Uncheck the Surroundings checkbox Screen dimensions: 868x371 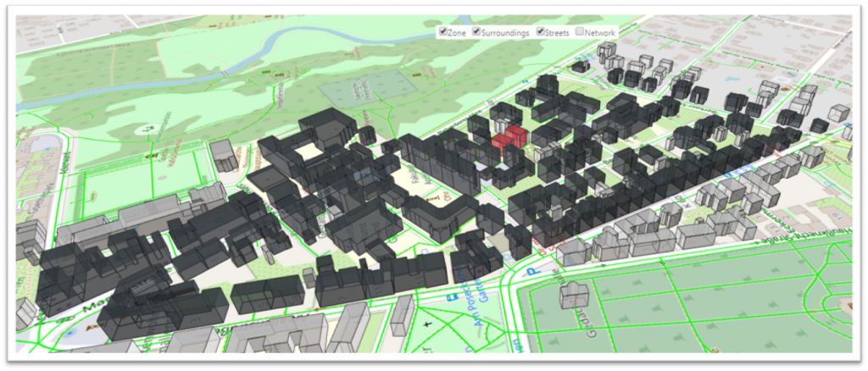click(x=476, y=32)
